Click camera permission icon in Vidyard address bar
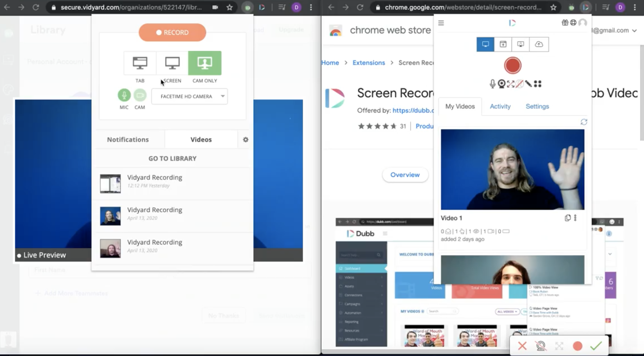Screen dimensions: 644x356 coord(215,7)
